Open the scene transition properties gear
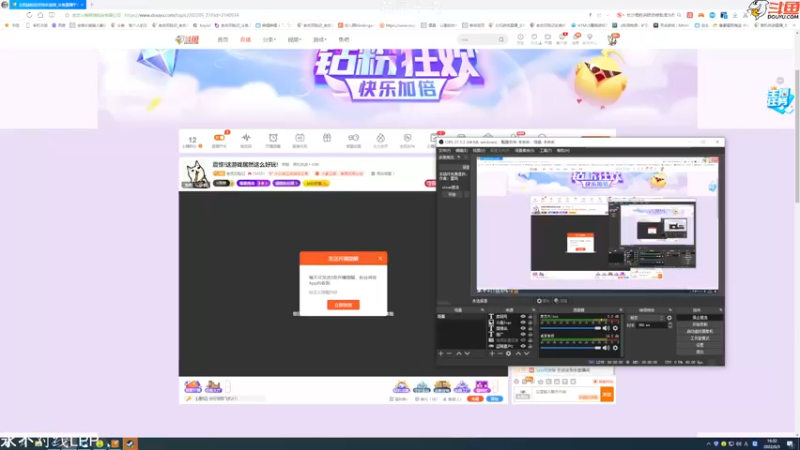The width and height of the screenshot is (800, 450). 669,318
